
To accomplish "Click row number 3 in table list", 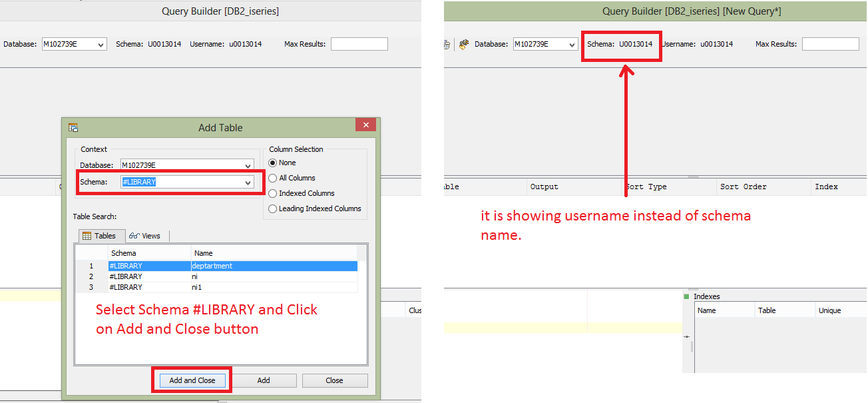I will 91,287.
